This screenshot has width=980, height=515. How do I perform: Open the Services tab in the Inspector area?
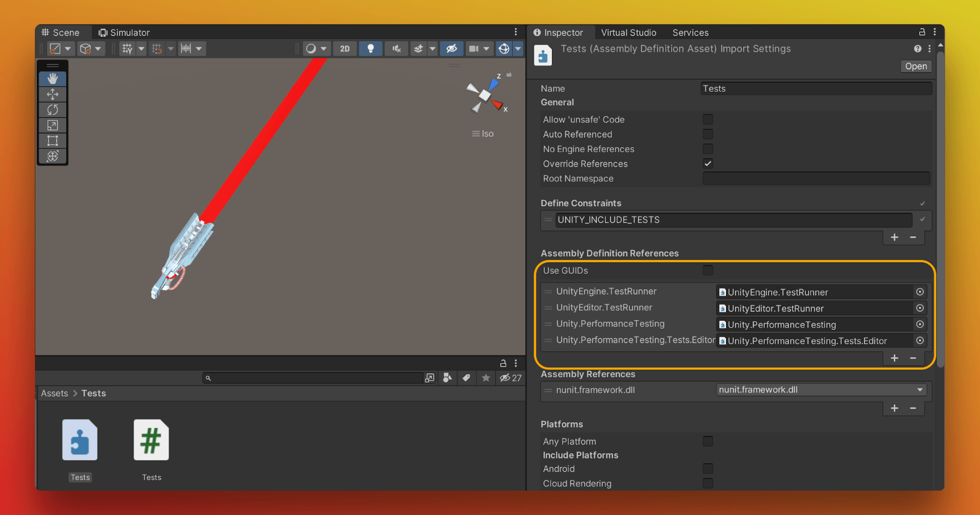click(x=690, y=32)
